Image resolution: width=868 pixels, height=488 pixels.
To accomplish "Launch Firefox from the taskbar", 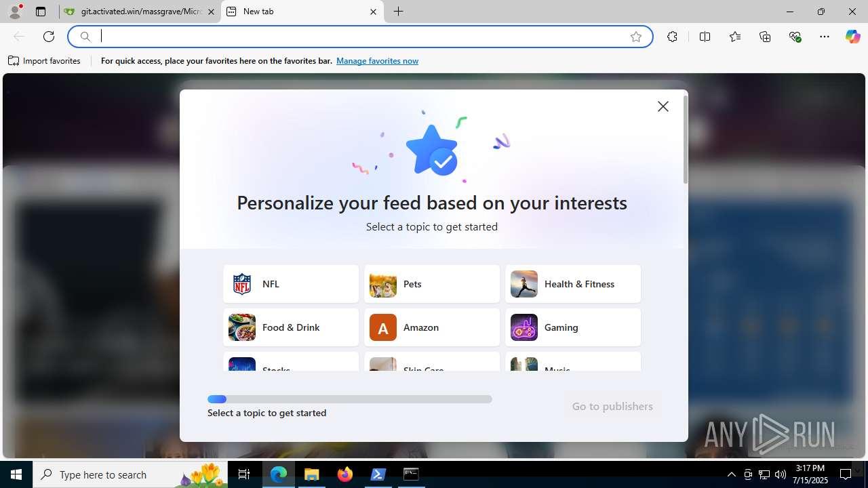I will [345, 474].
